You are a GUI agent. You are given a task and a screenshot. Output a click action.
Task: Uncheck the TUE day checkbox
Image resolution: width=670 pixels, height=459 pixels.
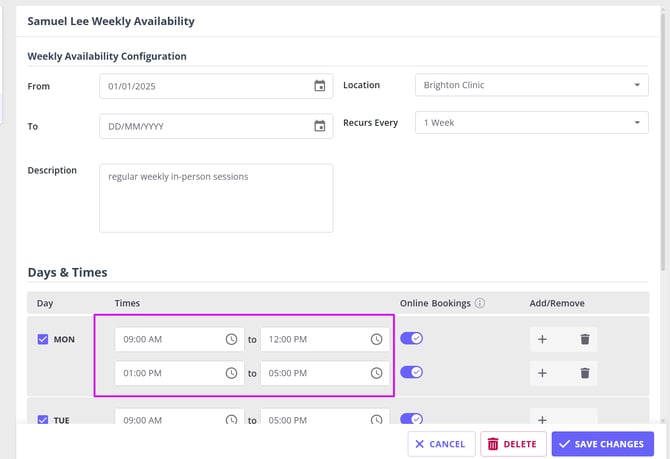pyautogui.click(x=43, y=421)
